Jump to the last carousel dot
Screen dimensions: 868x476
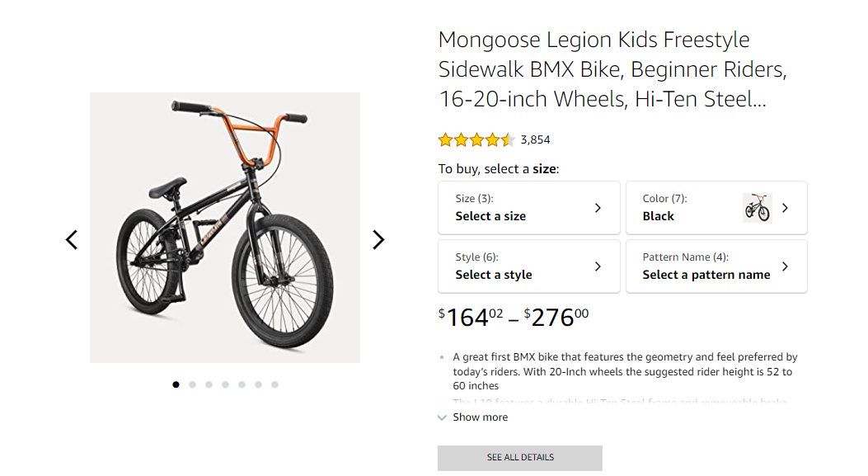point(274,384)
